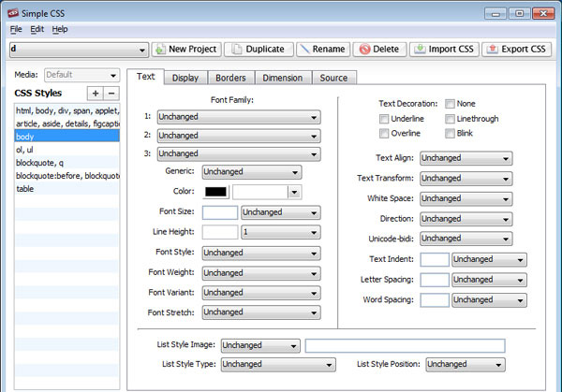562x392 pixels.
Task: Select the 'body' style in CSS Styles list
Action: pyautogui.click(x=67, y=137)
